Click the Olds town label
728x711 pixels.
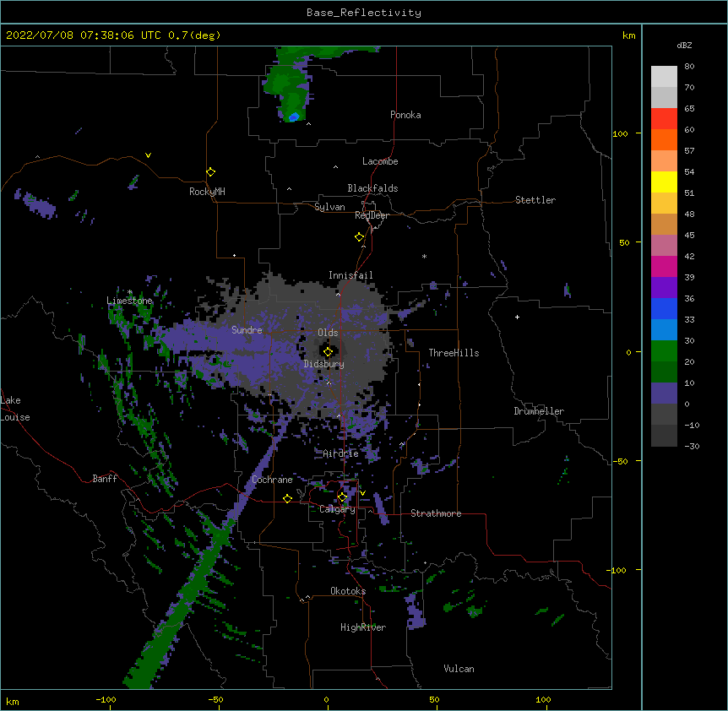328,333
